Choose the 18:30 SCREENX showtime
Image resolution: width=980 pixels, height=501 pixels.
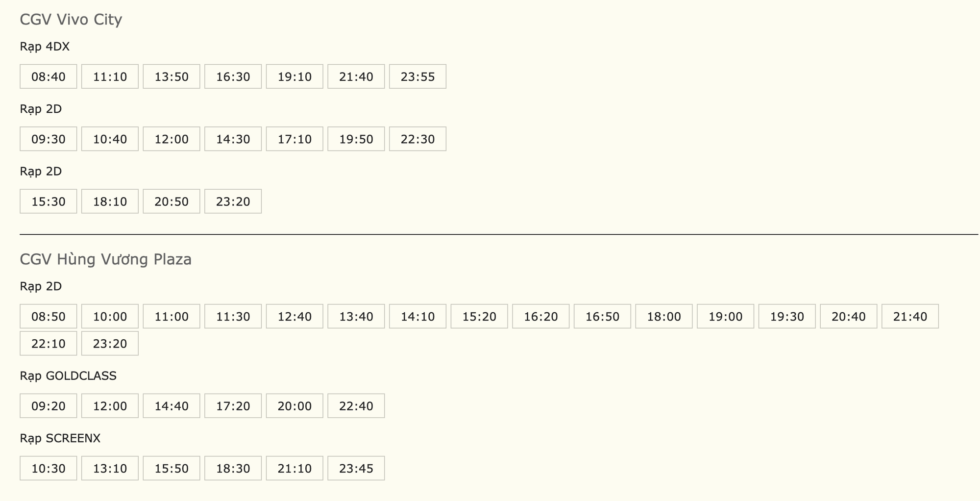click(233, 468)
